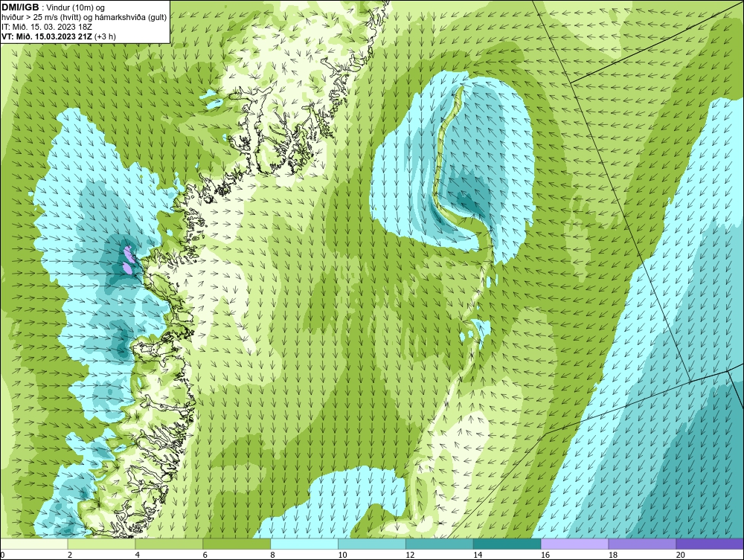Viewport: 744px width, 560px height.
Task: Click the darkest purple swatch above 20 m/s
Action: click(710, 544)
